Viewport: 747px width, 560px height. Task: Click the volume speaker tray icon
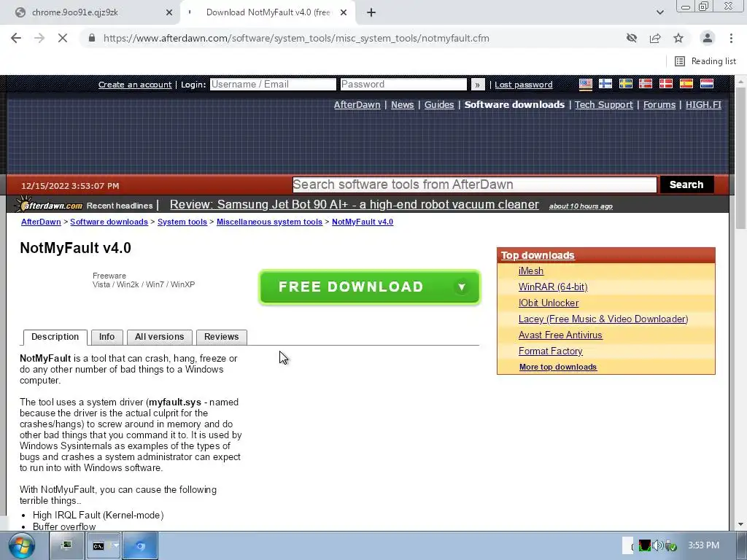[658, 545]
